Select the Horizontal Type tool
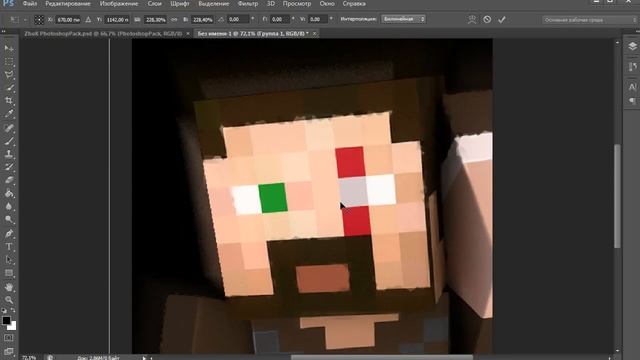The height and width of the screenshot is (360, 640). click(x=9, y=247)
